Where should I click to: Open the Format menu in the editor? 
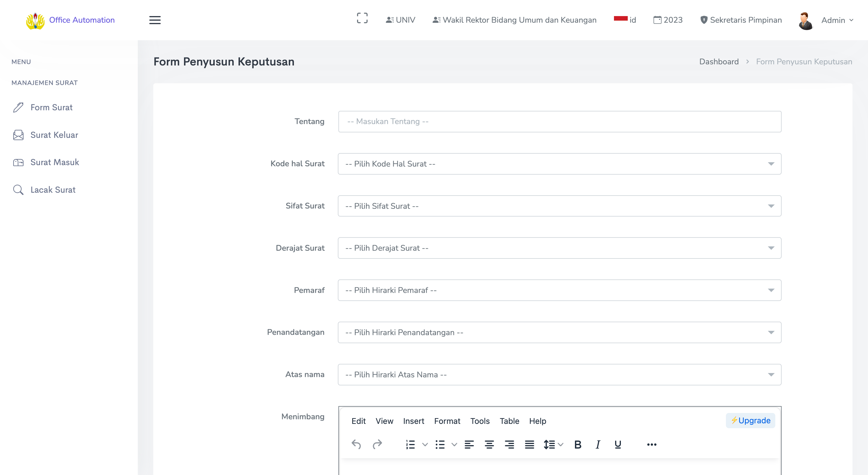click(447, 421)
